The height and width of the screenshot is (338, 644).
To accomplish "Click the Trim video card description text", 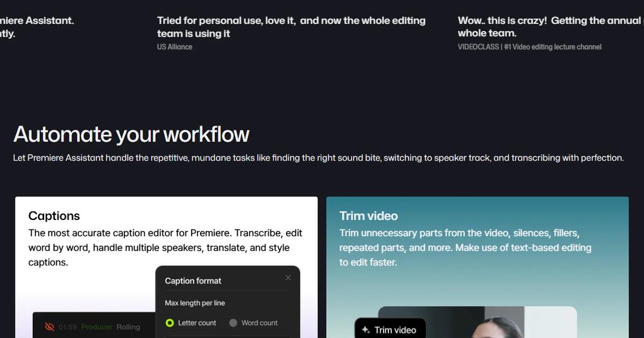I will pyautogui.click(x=465, y=248).
